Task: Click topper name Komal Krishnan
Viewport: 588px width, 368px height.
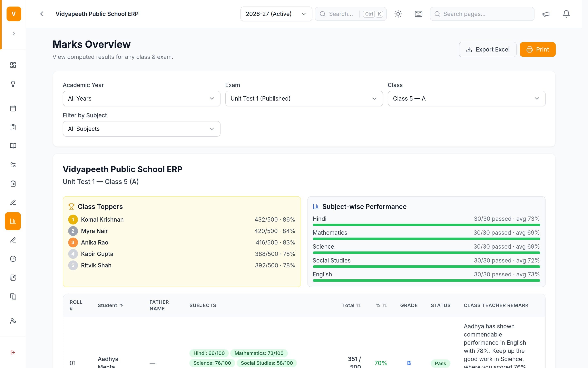Action: (x=102, y=220)
